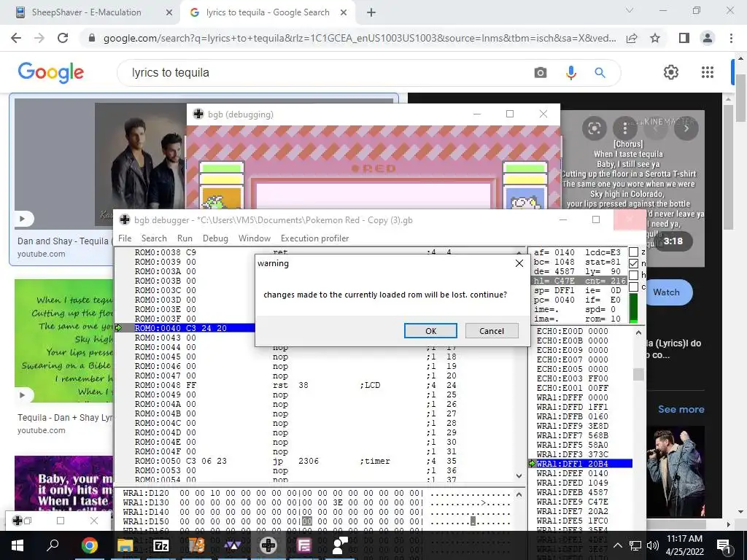Close the lyrics to tequila tab
The image size is (747, 560).
click(x=344, y=12)
